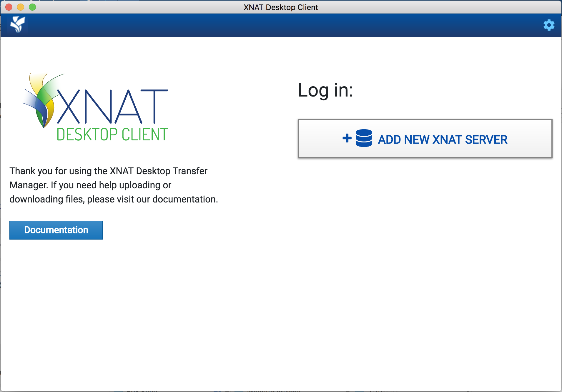Click the word "documentation." in paragraph

[x=185, y=199]
